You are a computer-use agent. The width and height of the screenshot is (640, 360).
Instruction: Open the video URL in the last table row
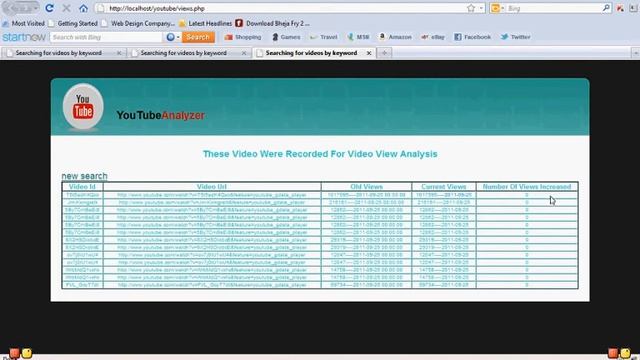[x=212, y=285]
